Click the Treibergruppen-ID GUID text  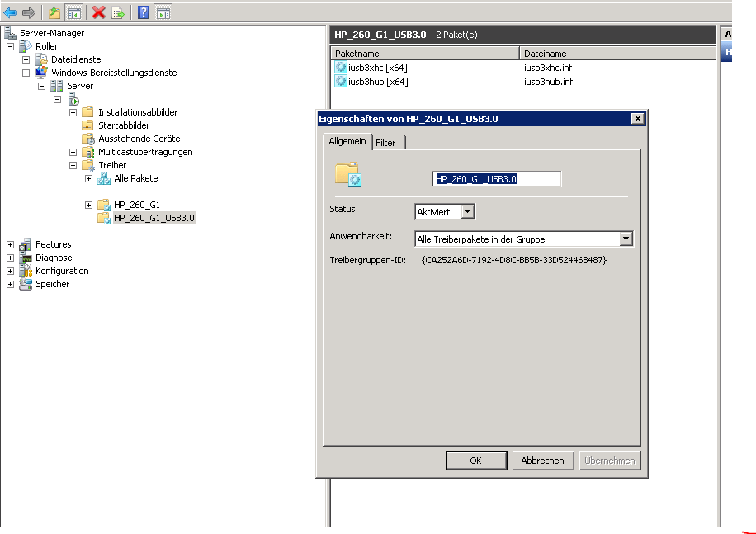tap(514, 260)
